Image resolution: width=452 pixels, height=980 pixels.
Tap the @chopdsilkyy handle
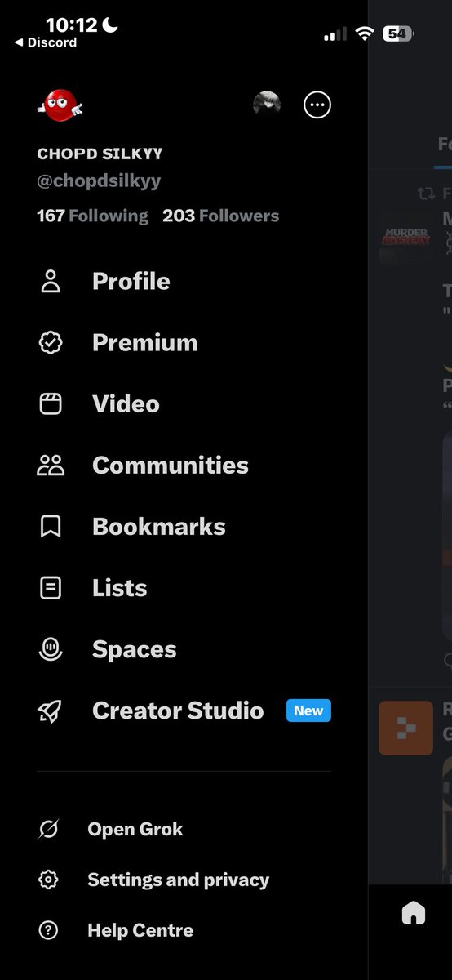point(99,180)
